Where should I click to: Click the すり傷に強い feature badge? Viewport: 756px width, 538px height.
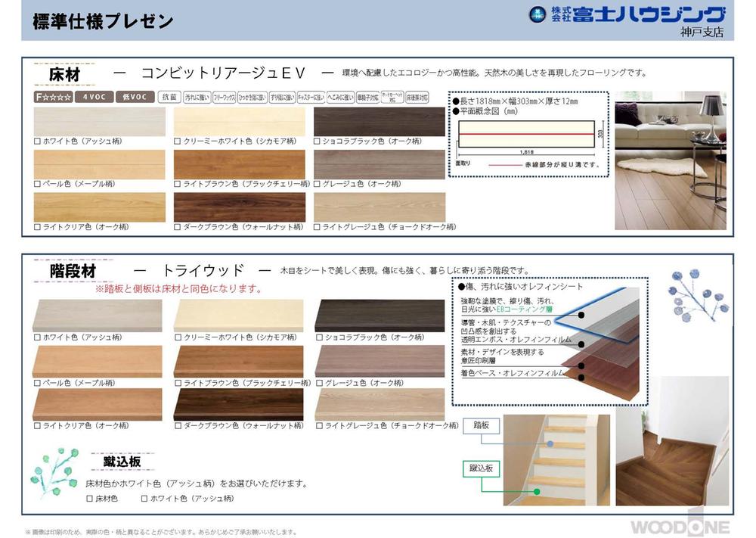(x=282, y=98)
